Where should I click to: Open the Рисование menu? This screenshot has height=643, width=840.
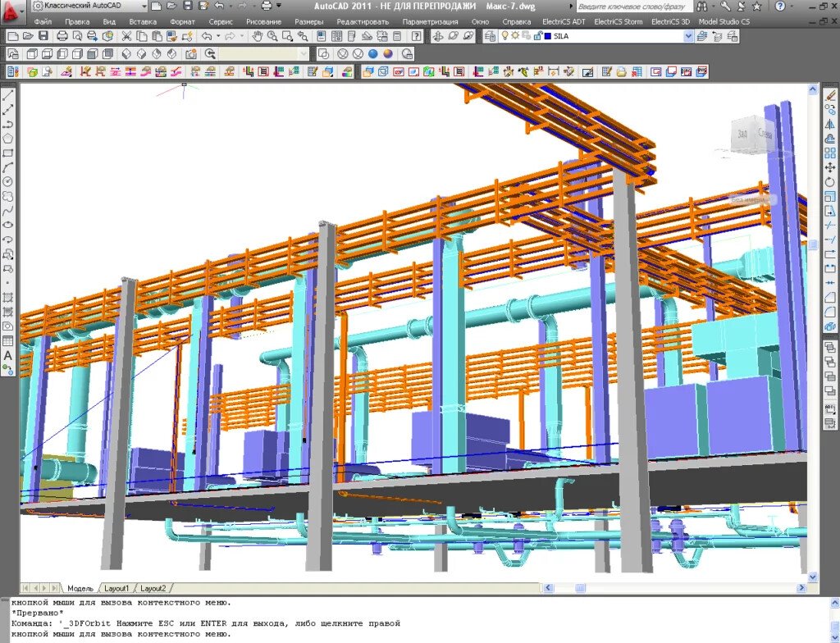pos(262,21)
